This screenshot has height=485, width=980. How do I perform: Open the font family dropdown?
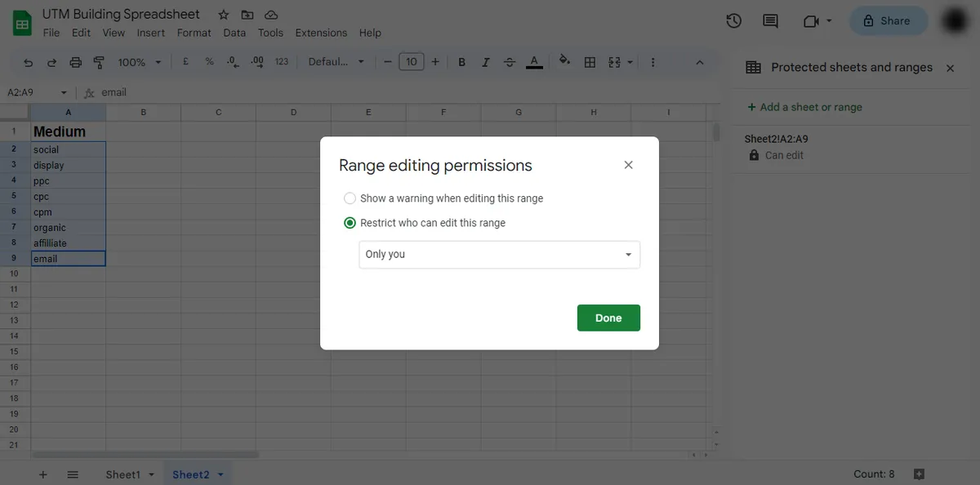pos(335,61)
